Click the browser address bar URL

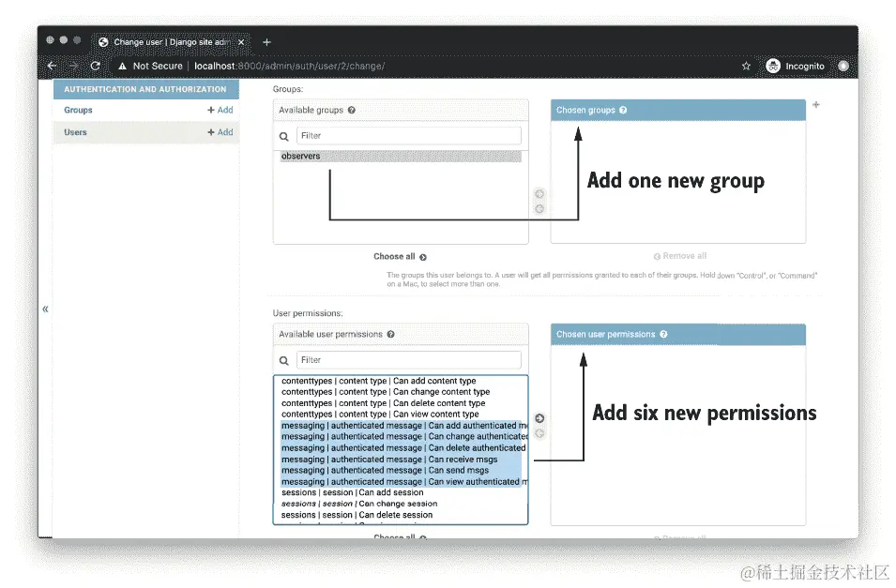(289, 67)
